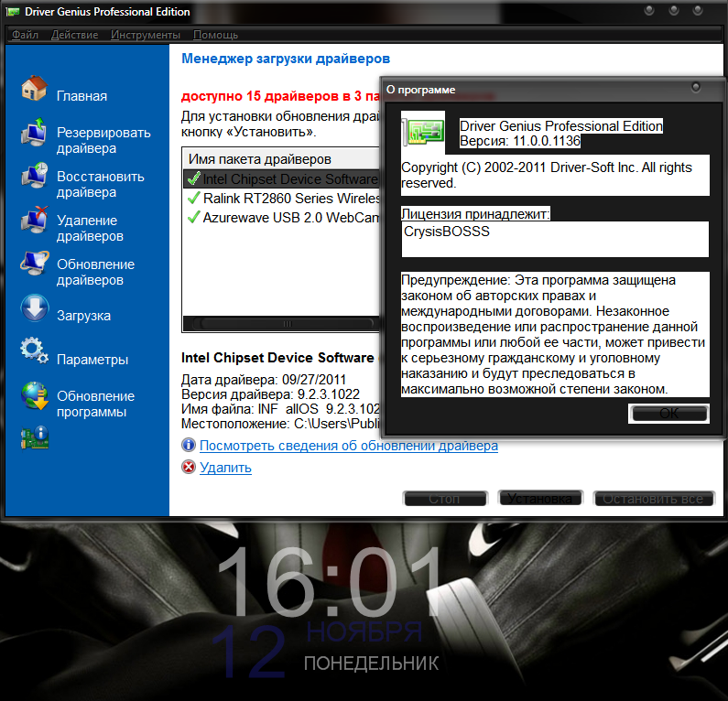Open the Файл menu
Image resolution: width=728 pixels, height=701 pixels.
25,35
